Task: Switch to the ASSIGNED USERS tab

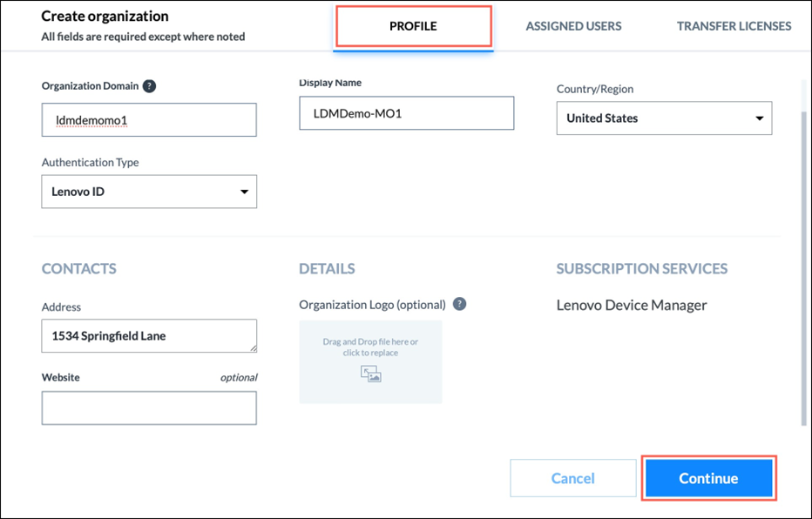Action: (573, 26)
